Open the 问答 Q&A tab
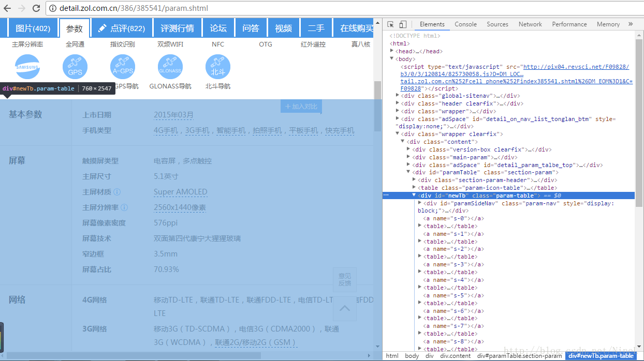Viewport: 644px width, 361px height. pyautogui.click(x=251, y=28)
